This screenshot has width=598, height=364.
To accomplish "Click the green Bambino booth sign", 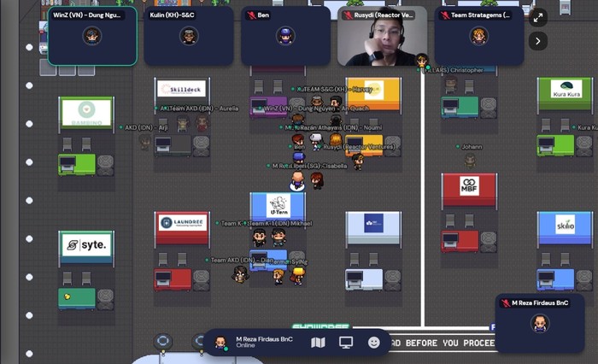I will [85, 112].
